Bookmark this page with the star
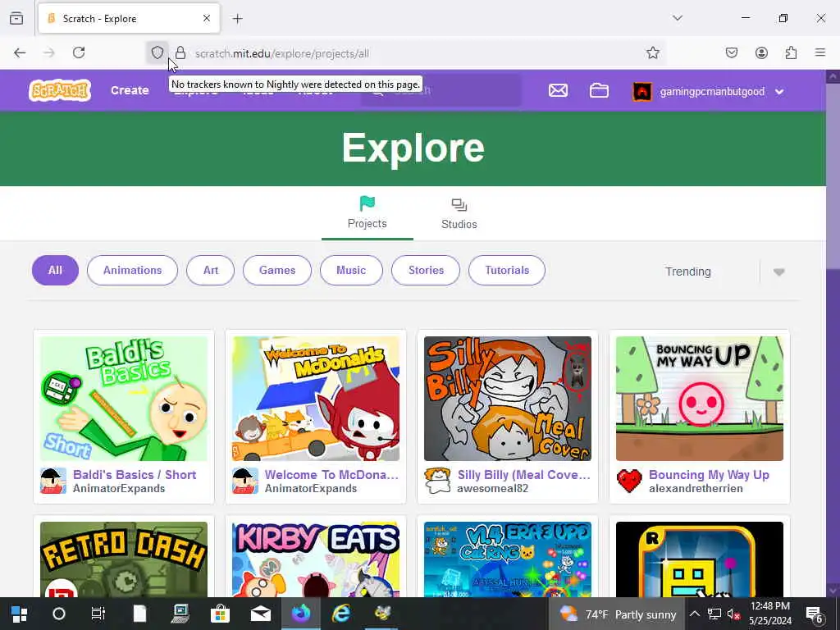Image resolution: width=840 pixels, height=630 pixels. click(652, 52)
